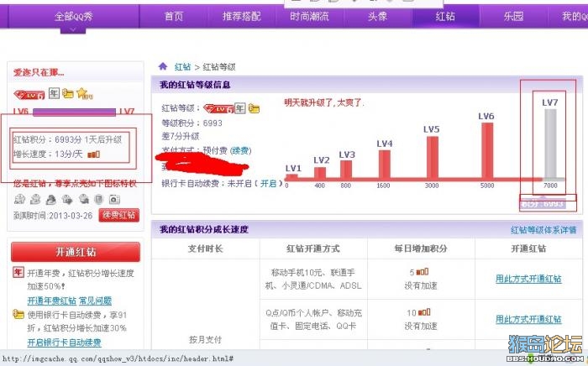Click 用此方式开通红钻 in the 移动手机10元 row
This screenshot has height=366, width=588.
click(x=528, y=279)
